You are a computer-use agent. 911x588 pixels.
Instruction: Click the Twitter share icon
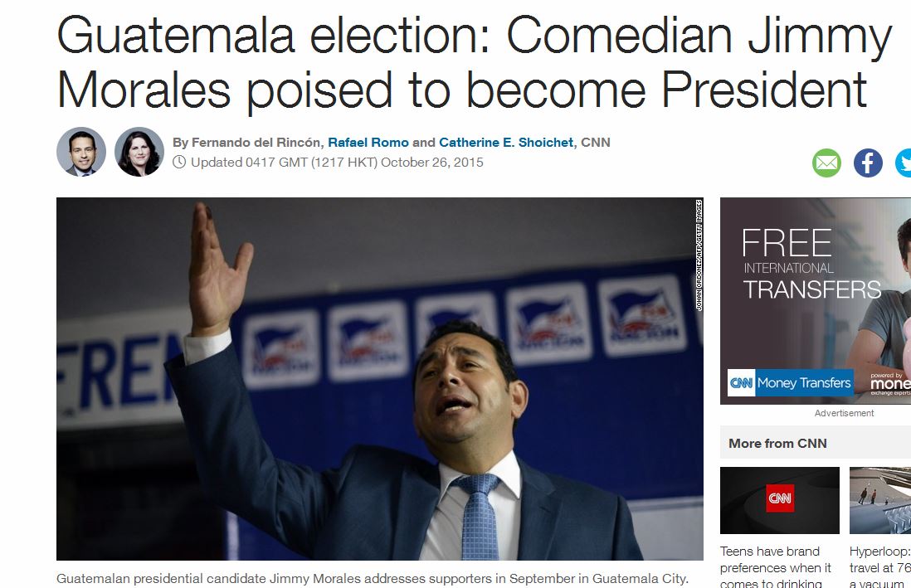(904, 163)
